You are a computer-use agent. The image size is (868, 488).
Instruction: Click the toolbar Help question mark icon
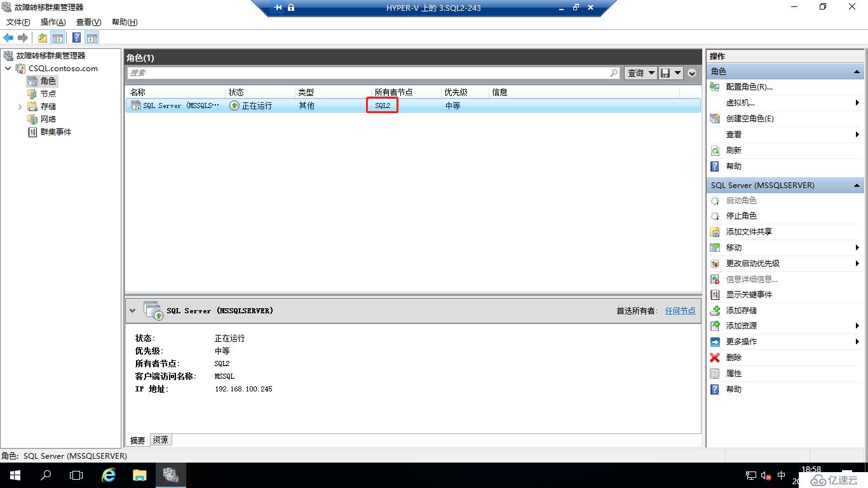point(77,38)
